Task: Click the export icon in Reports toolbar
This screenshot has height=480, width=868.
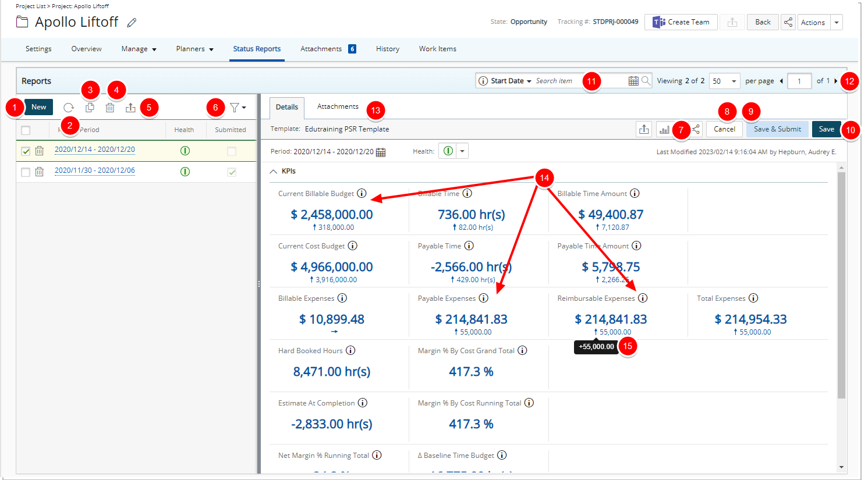Action: 130,108
